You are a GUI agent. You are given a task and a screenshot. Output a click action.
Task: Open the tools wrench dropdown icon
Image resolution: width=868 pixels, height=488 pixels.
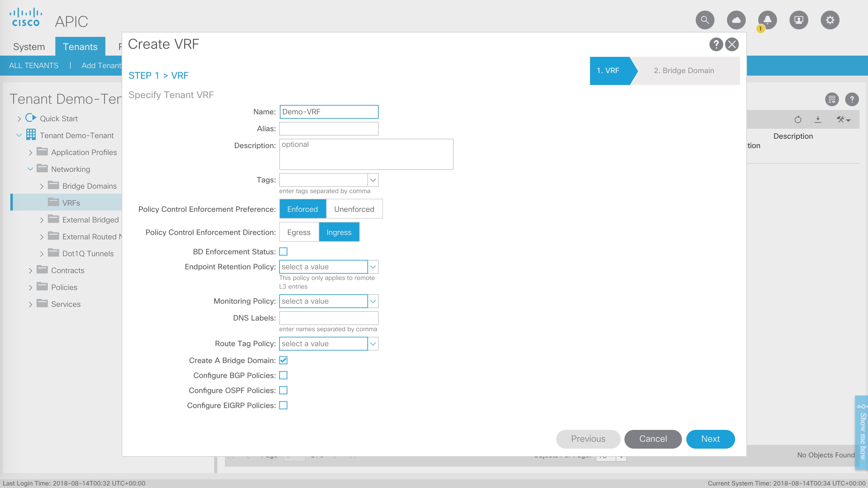(x=843, y=120)
